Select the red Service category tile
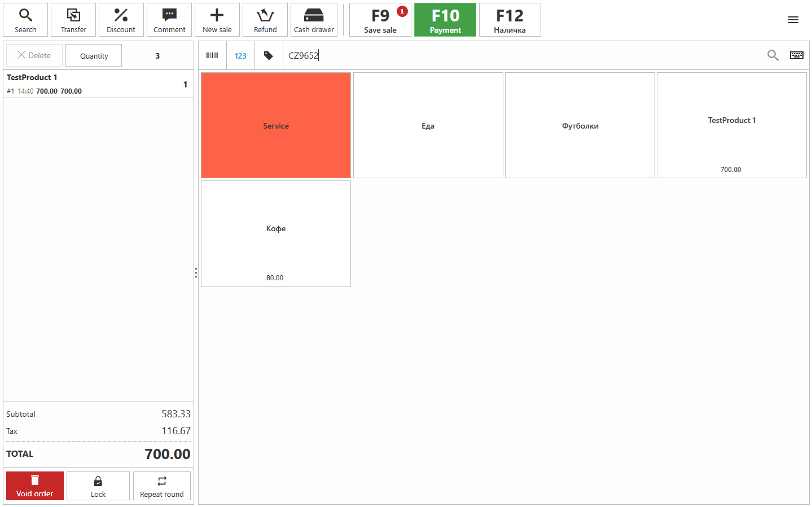The width and height of the screenshot is (812, 507). tap(276, 125)
